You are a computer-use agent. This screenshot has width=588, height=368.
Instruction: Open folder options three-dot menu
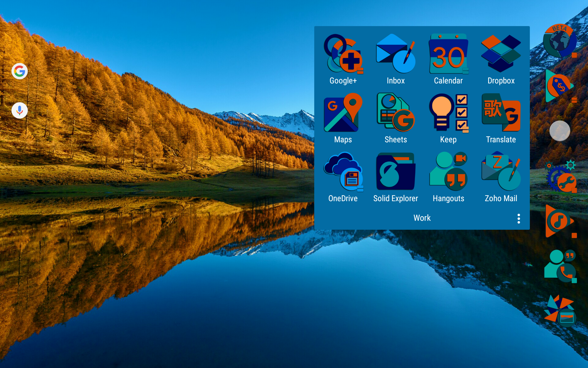[518, 218]
